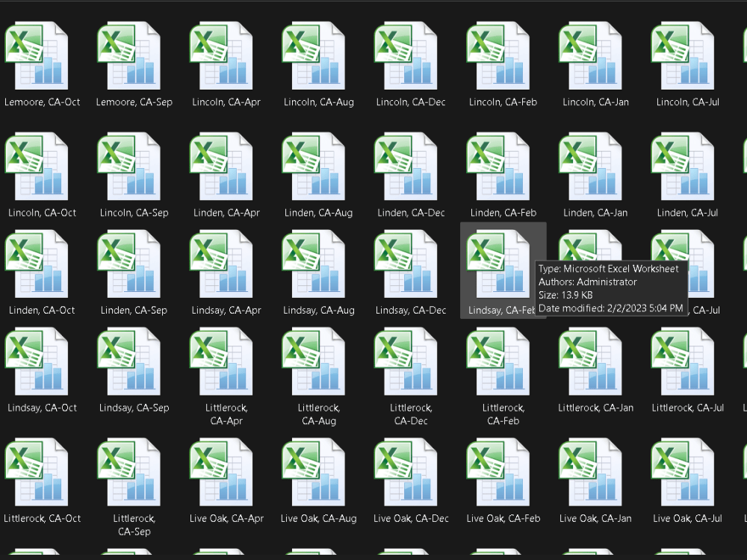Image resolution: width=747 pixels, height=560 pixels.
Task: Click the Lincoln, CA-Apr file icon
Action: [x=222, y=56]
